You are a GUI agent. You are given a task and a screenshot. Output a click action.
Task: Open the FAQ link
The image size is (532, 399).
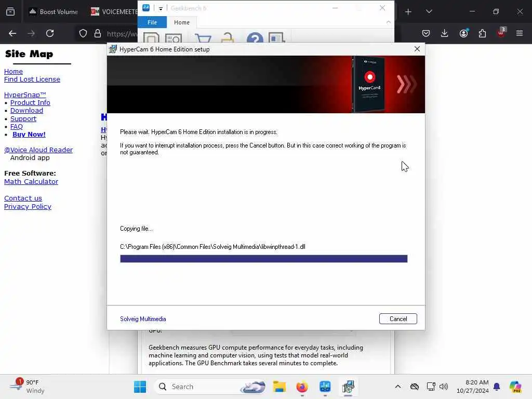click(16, 127)
